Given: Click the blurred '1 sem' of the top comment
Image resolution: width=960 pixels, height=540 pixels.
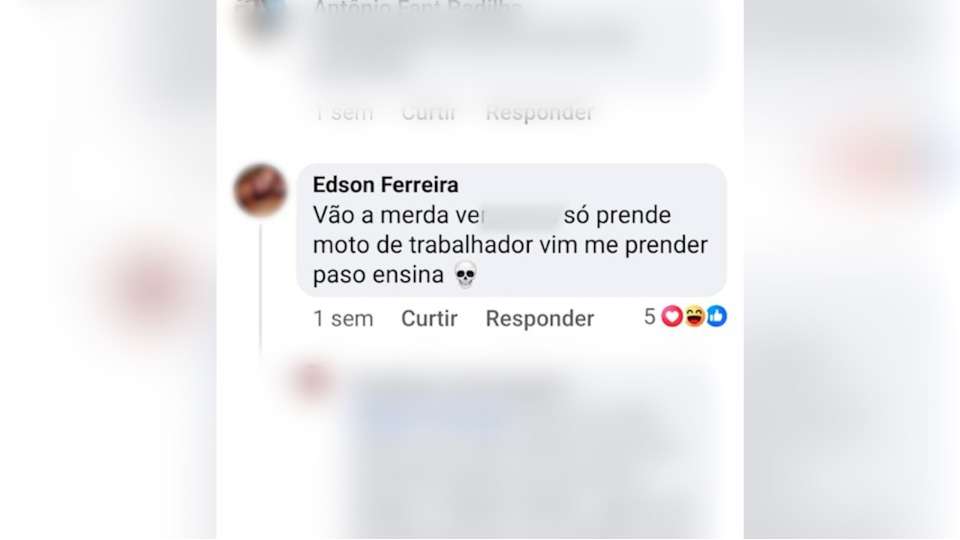Looking at the screenshot, I should pos(343,113).
